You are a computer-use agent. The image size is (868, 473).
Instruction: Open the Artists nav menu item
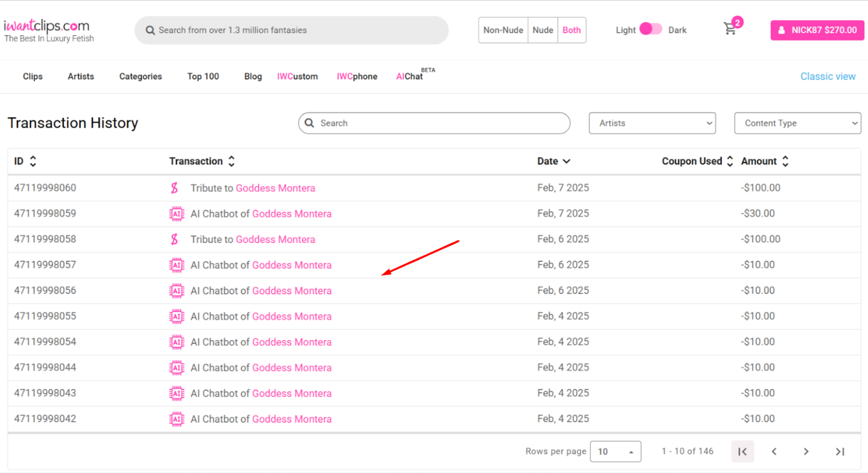point(81,77)
